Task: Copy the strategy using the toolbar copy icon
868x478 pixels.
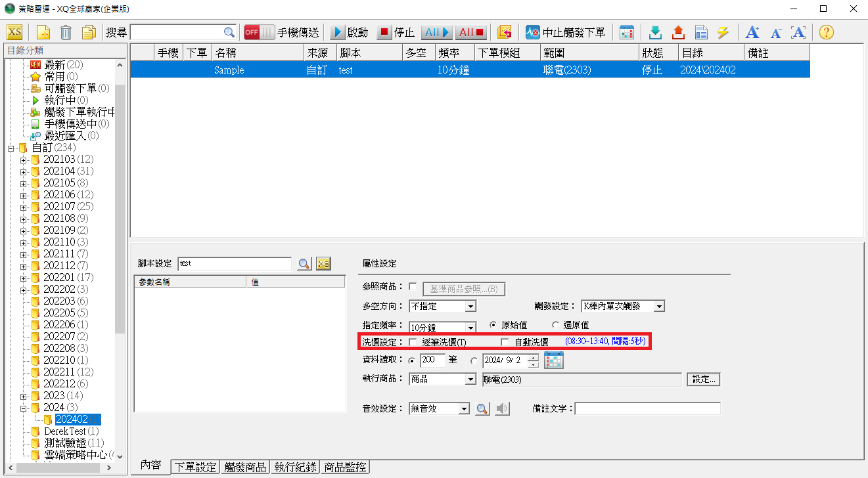Action: pos(88,32)
